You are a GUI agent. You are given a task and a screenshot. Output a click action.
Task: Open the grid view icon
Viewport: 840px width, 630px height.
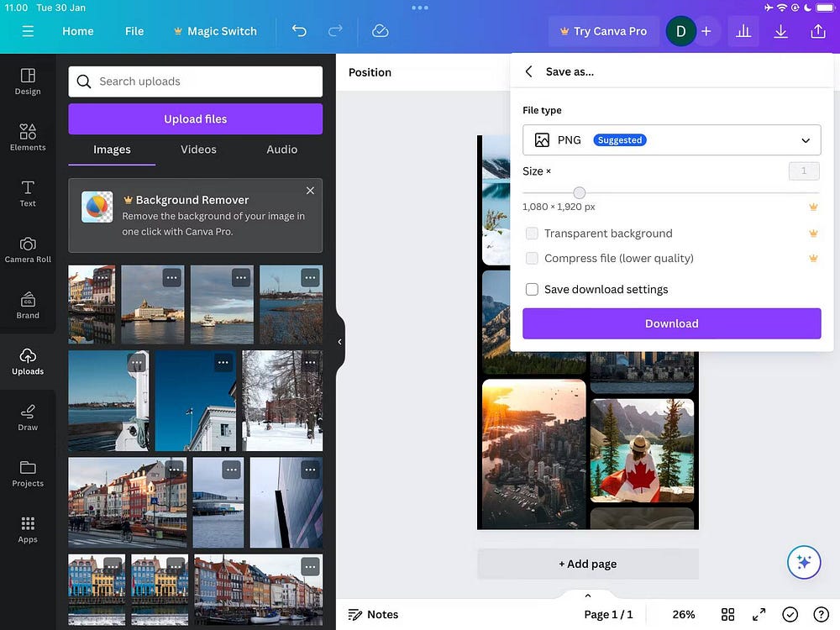728,614
